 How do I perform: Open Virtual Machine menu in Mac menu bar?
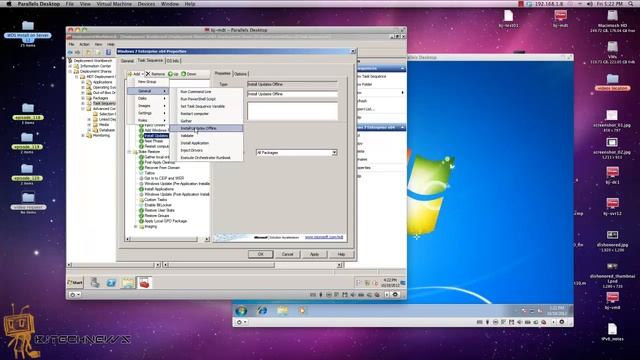click(114, 4)
